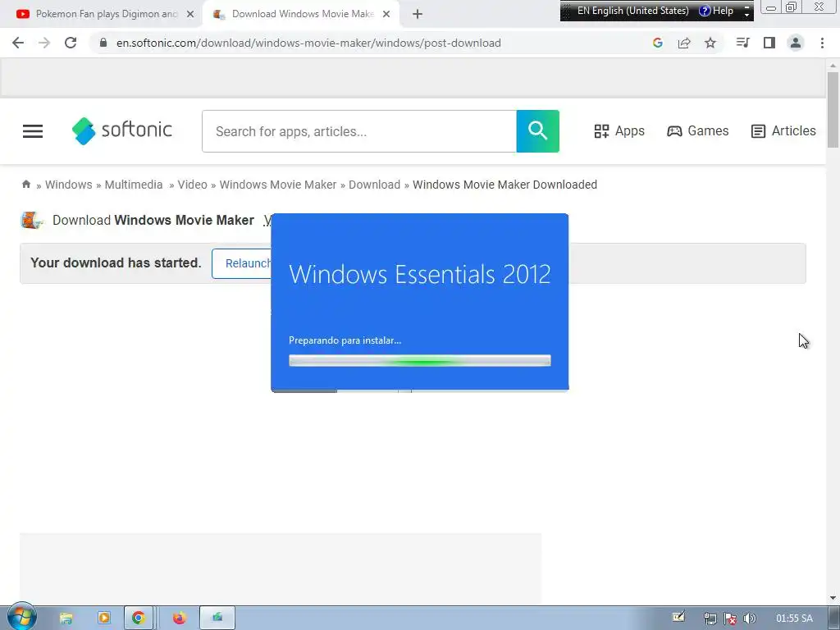Viewport: 840px width, 630px height.
Task: Select the Download Windows Movie Maker tab
Action: tap(302, 14)
